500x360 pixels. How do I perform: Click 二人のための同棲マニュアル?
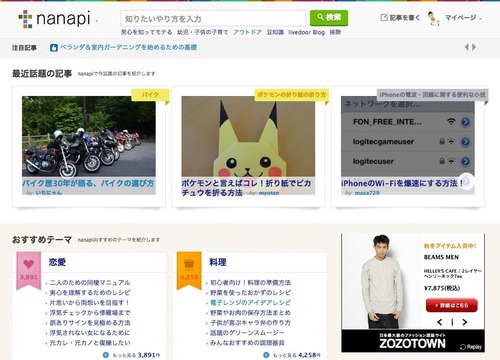click(x=90, y=283)
